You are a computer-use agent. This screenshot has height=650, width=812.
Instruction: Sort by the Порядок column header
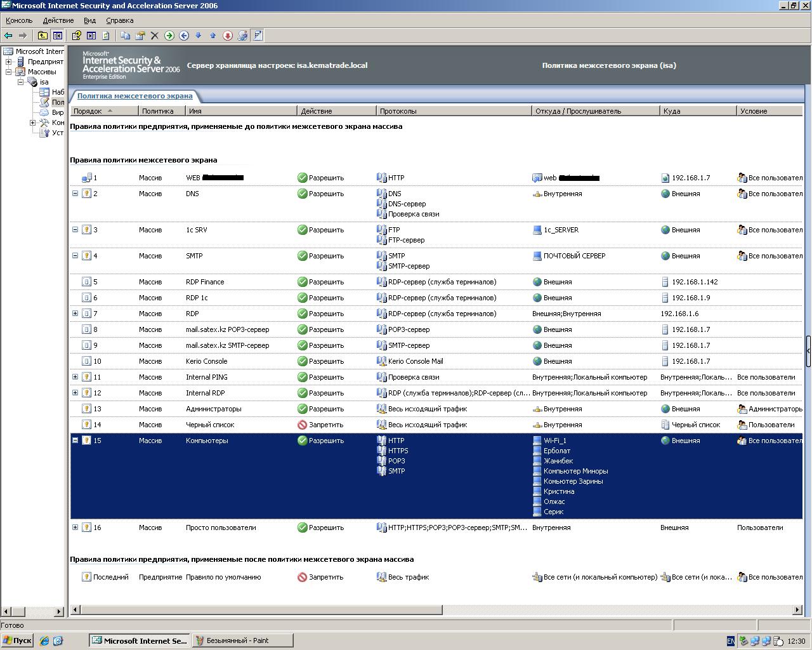coord(103,111)
